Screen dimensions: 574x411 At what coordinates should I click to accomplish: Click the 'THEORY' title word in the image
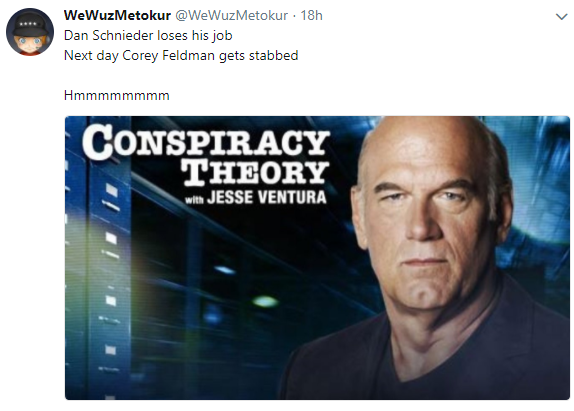tap(255, 172)
